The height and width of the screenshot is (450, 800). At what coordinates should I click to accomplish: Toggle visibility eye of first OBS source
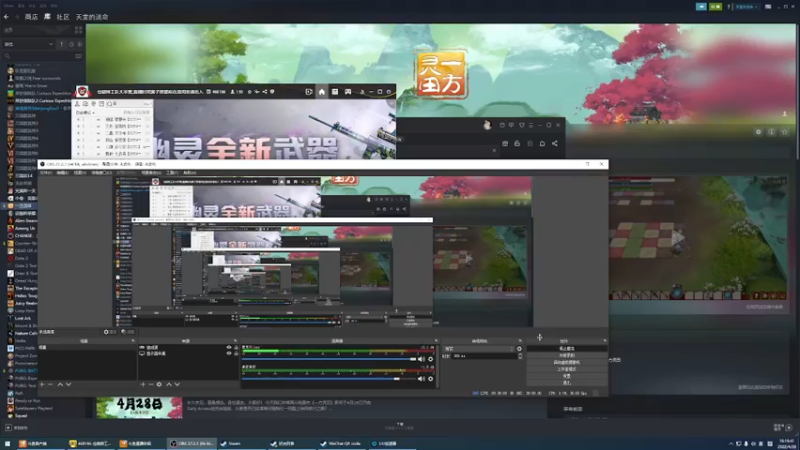(x=229, y=347)
